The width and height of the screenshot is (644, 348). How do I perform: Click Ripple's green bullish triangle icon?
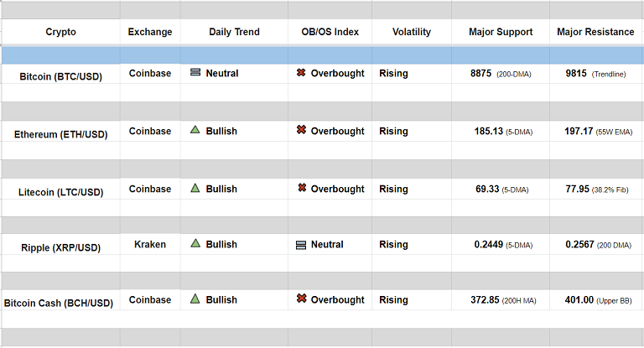coord(195,244)
